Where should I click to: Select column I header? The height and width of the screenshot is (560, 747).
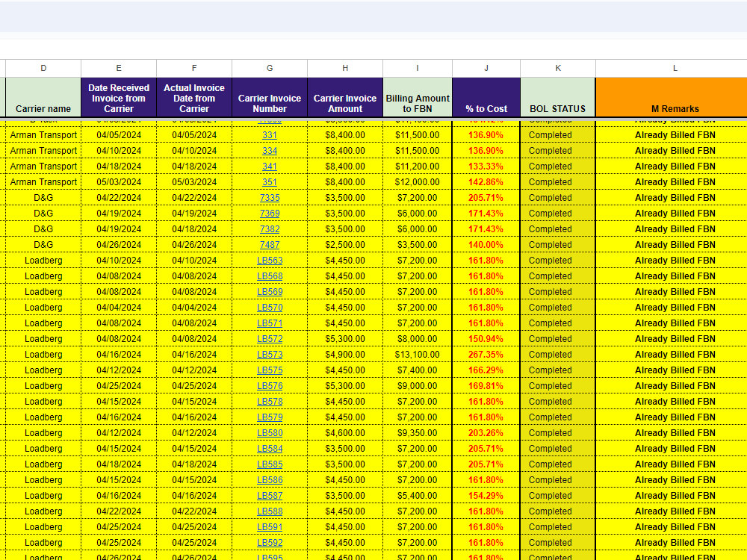(x=418, y=68)
